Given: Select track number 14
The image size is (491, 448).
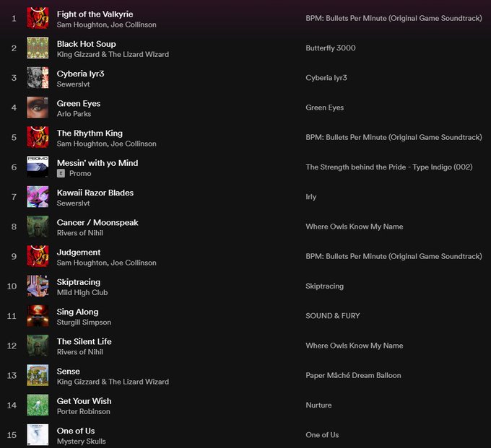Looking at the screenshot, I should tap(12, 405).
